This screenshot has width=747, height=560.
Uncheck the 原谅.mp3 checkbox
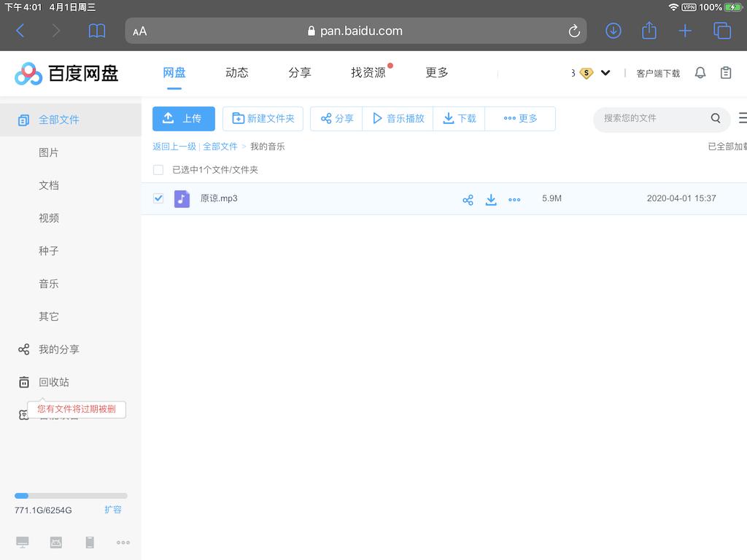pyautogui.click(x=158, y=198)
